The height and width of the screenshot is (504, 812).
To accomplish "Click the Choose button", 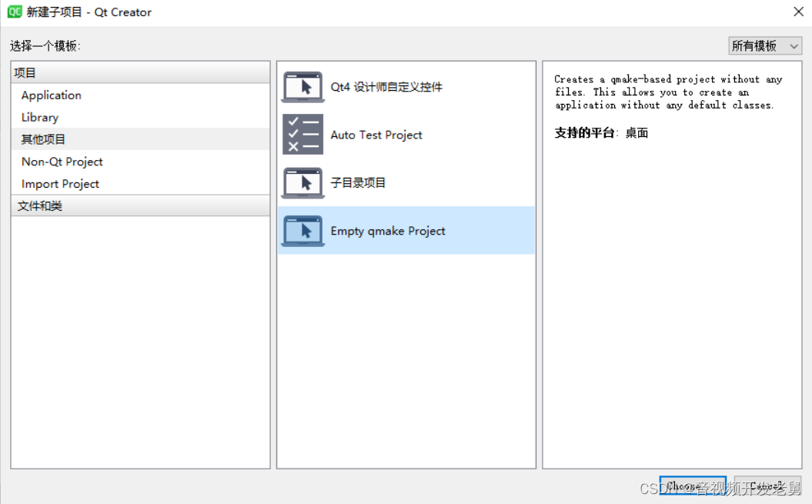I will (x=691, y=486).
